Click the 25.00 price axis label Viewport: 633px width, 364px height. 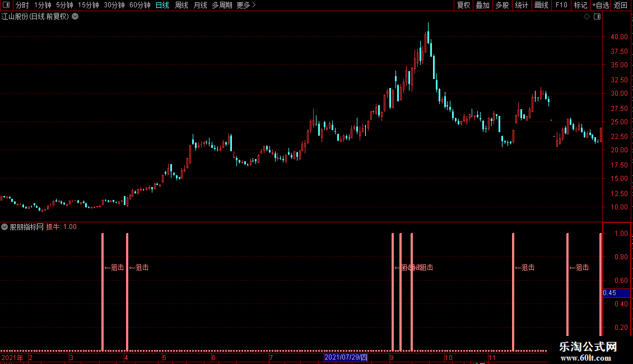coord(619,122)
